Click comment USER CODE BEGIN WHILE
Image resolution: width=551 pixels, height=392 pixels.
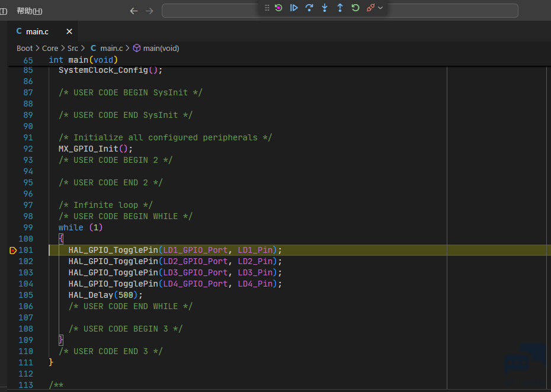click(x=126, y=216)
